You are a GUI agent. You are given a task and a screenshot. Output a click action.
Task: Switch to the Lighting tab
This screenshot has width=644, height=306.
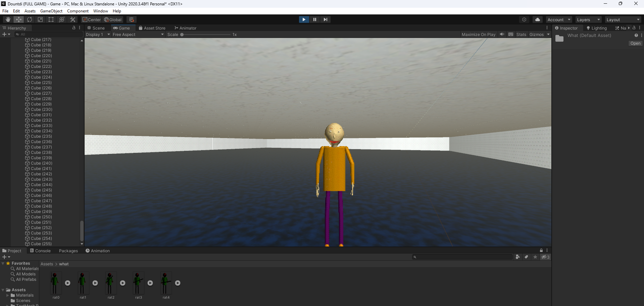click(x=597, y=28)
